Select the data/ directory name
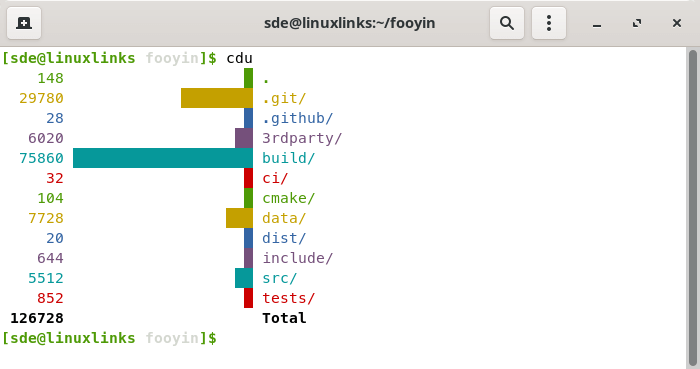Screen dimensions: 700x369 (284, 218)
